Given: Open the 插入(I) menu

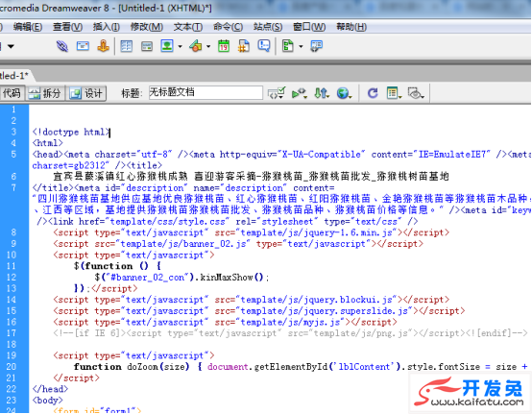Looking at the screenshot, I should point(106,27).
